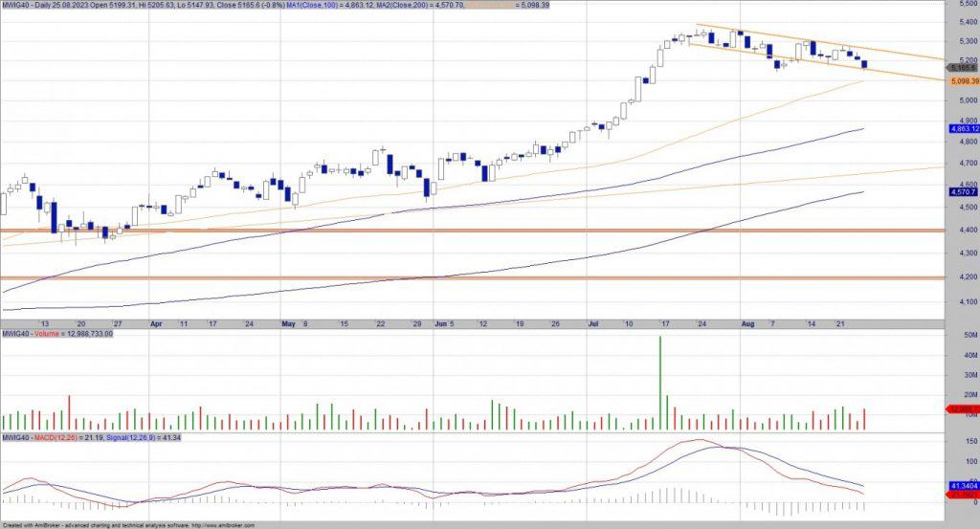The width and height of the screenshot is (980, 529).
Task: Click the red volume value tag
Action: coord(962,409)
